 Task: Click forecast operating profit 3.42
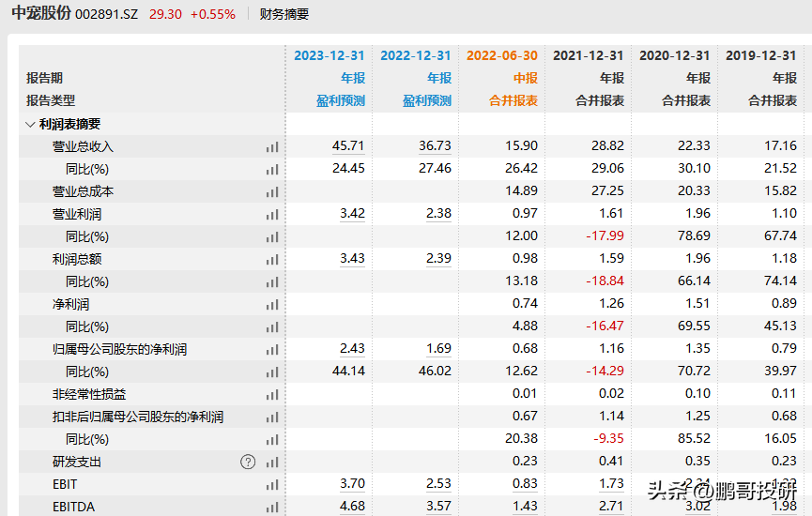point(353,213)
